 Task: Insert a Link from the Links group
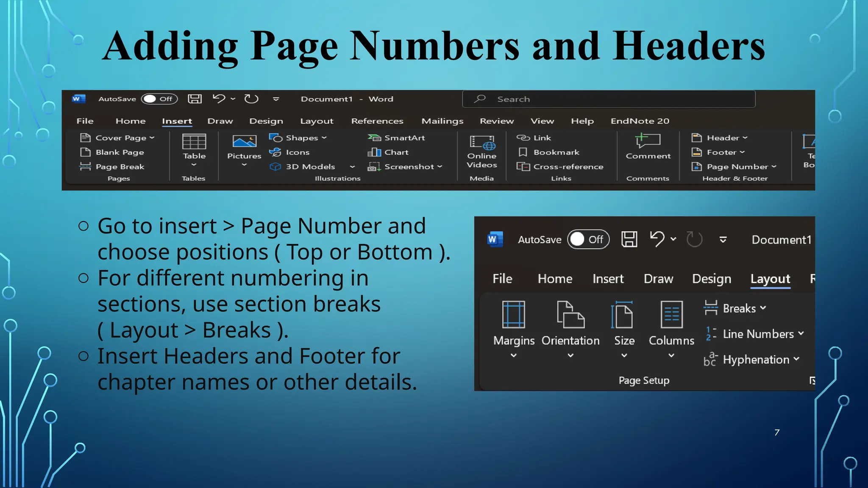pyautogui.click(x=534, y=138)
